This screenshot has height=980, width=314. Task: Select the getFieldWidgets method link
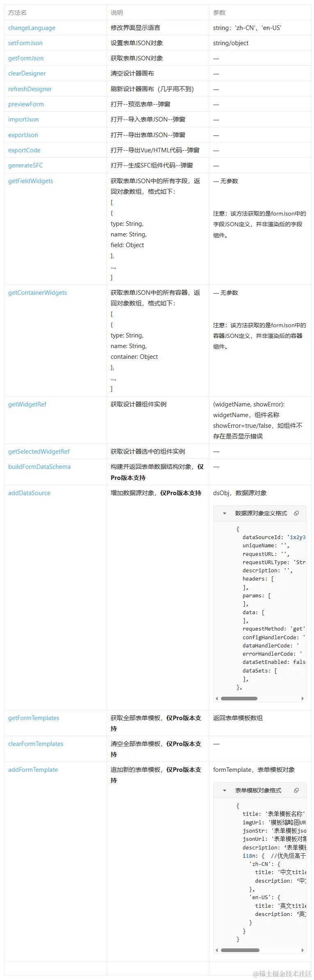click(31, 181)
